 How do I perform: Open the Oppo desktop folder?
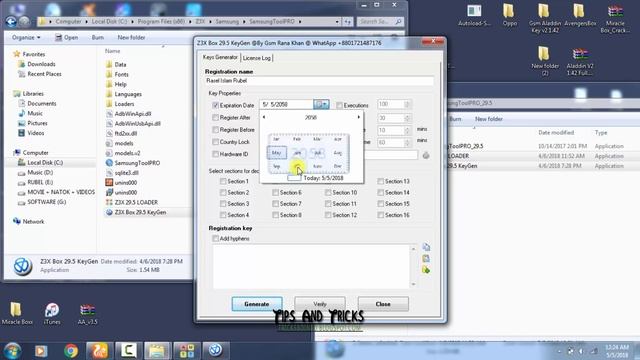coord(509,15)
